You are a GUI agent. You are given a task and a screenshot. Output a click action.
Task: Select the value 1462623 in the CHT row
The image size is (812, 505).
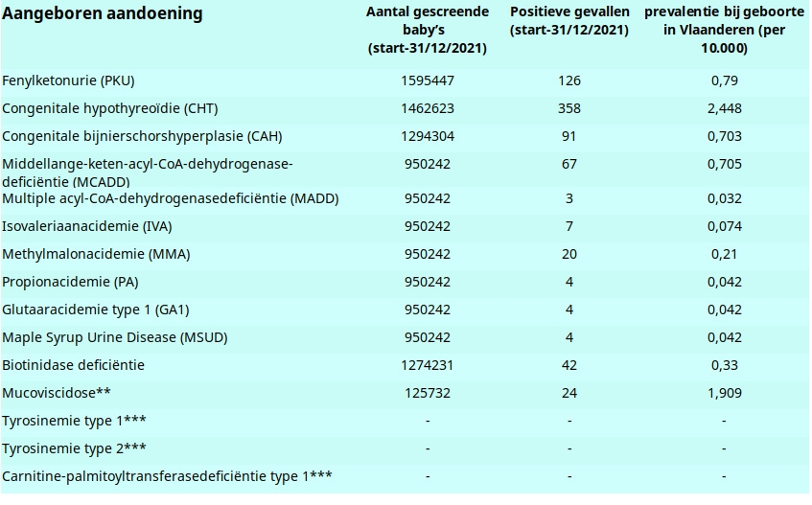(x=428, y=108)
